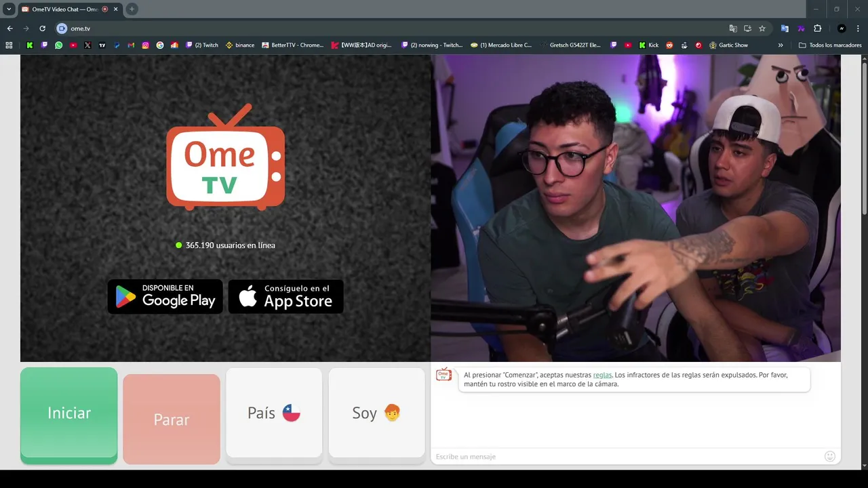Click the OmeTV logo in center

(x=225, y=157)
